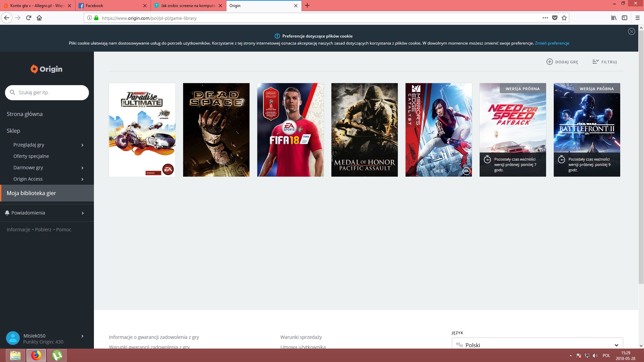Viewport: 644px width, 362px height.
Task: Click the browser home icon
Action: [x=39, y=18]
